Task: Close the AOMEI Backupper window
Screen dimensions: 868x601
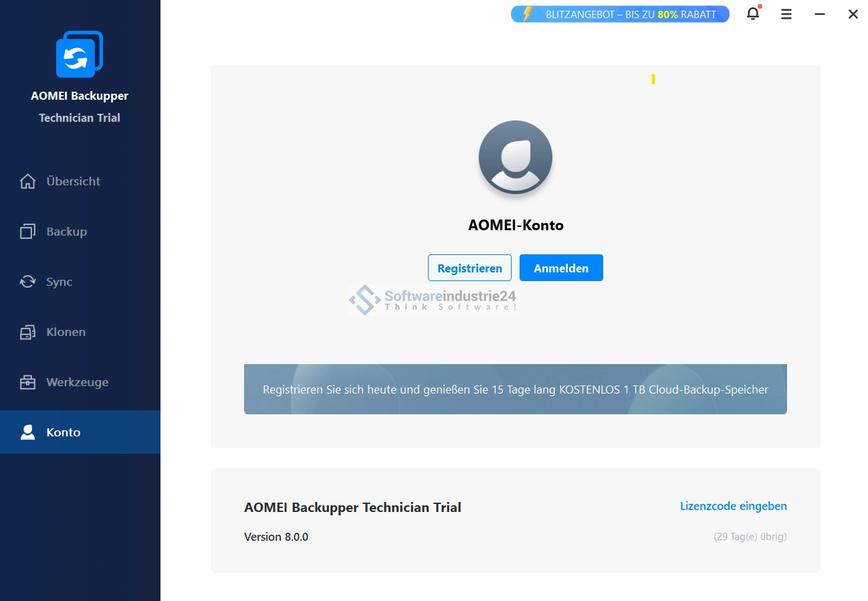Action: pos(853,14)
